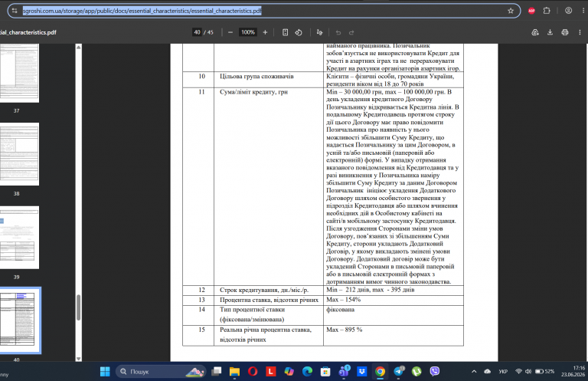Click the "Строк кредитування, дн./міс./р." cell
This screenshot has height=381, width=588.
tap(269, 291)
